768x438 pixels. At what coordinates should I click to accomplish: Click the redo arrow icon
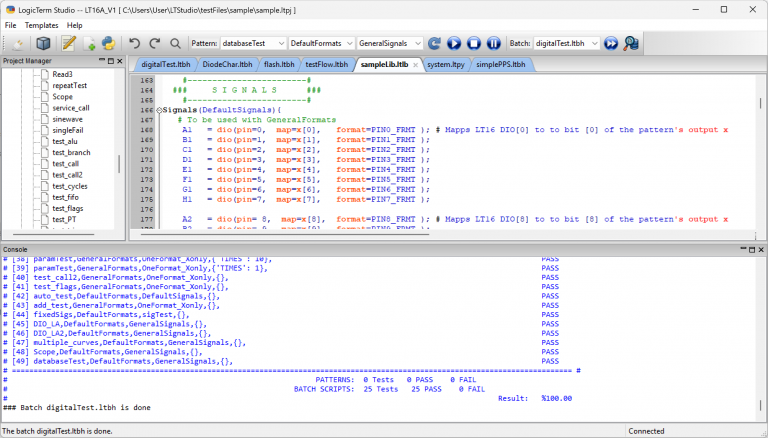(155, 43)
